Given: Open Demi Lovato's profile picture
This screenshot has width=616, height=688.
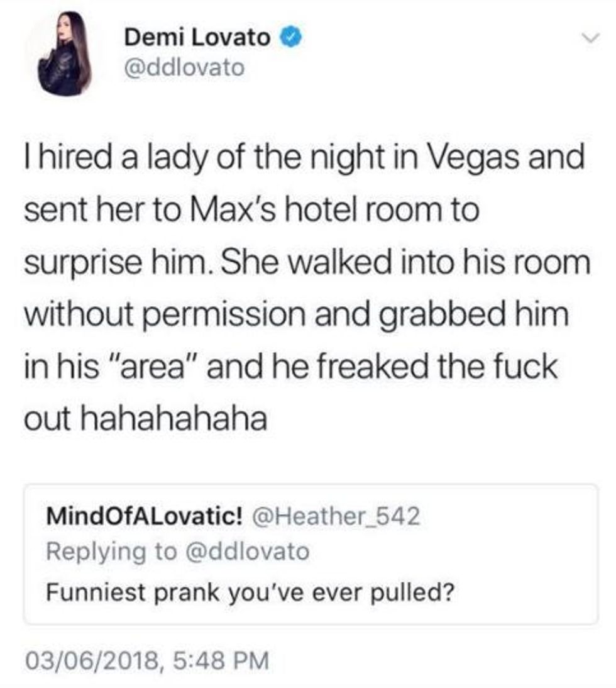Looking at the screenshot, I should coord(63,53).
